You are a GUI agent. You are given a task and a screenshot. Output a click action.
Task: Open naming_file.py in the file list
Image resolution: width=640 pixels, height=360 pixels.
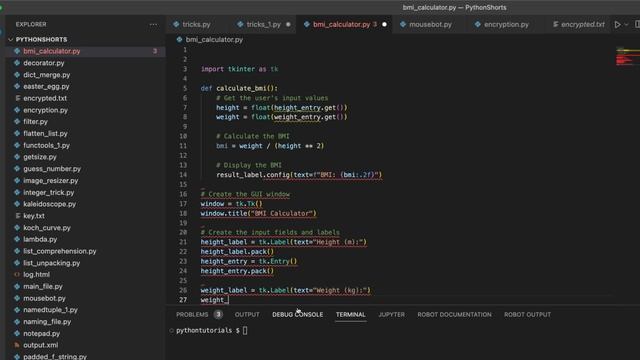(x=47, y=322)
